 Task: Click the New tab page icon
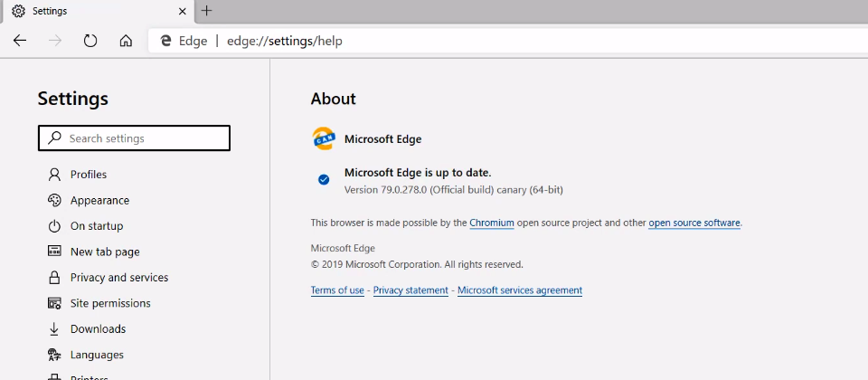54,252
